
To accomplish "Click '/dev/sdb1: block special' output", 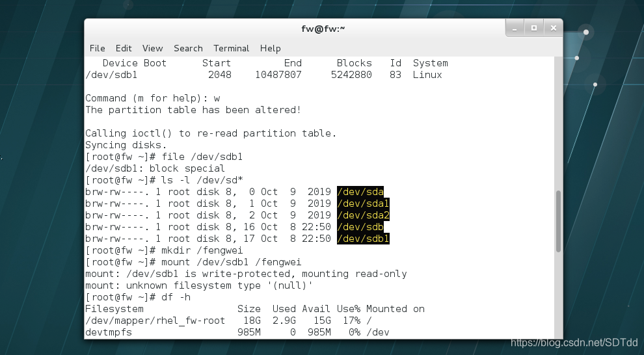I will [155, 168].
